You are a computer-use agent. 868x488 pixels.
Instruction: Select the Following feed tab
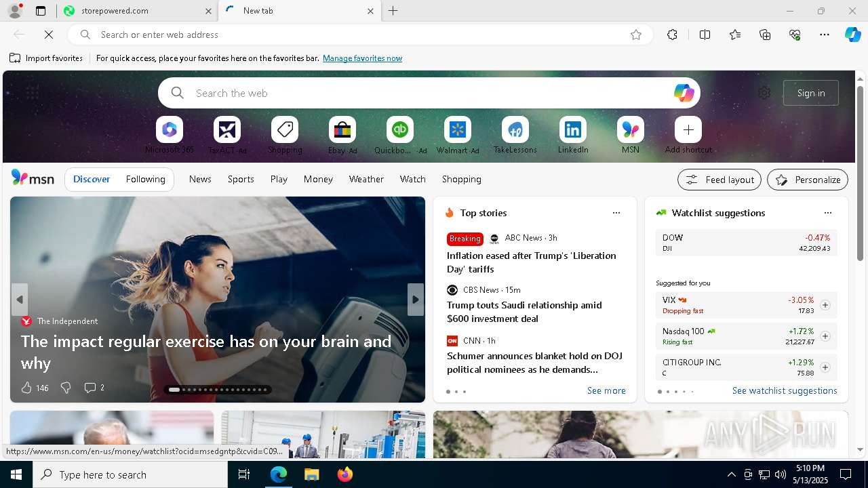pyautogui.click(x=146, y=179)
